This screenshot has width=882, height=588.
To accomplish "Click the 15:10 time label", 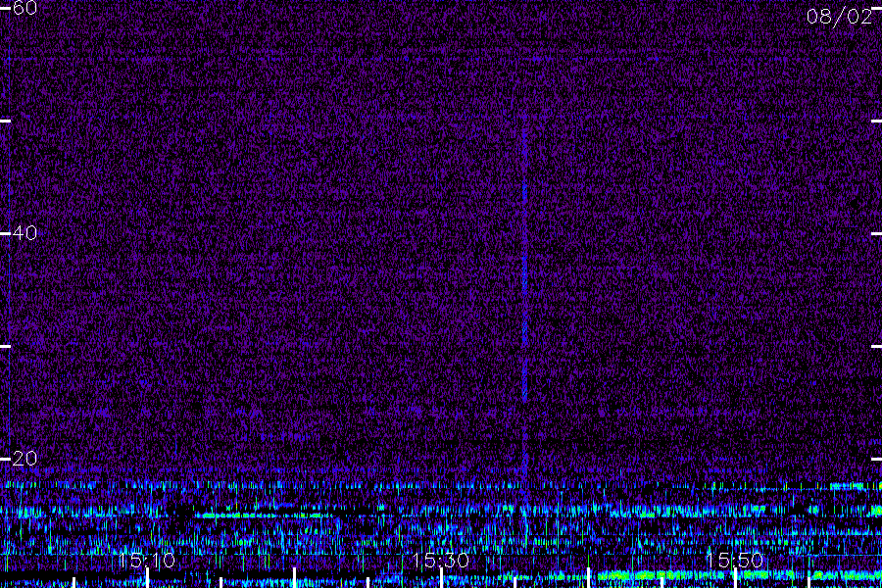I will (147, 561).
